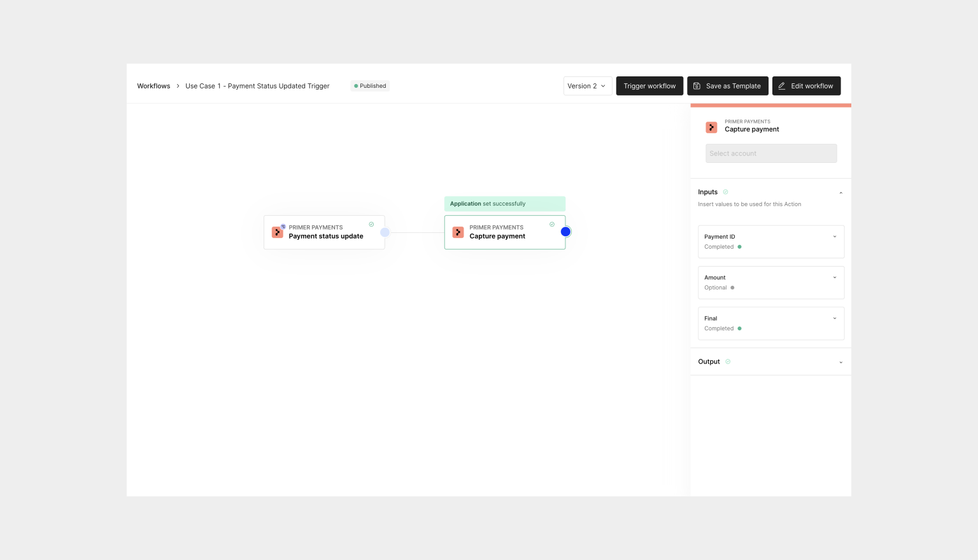Click the pencil icon on Edit workflow
Viewport: 978px width, 560px height.
coord(782,86)
